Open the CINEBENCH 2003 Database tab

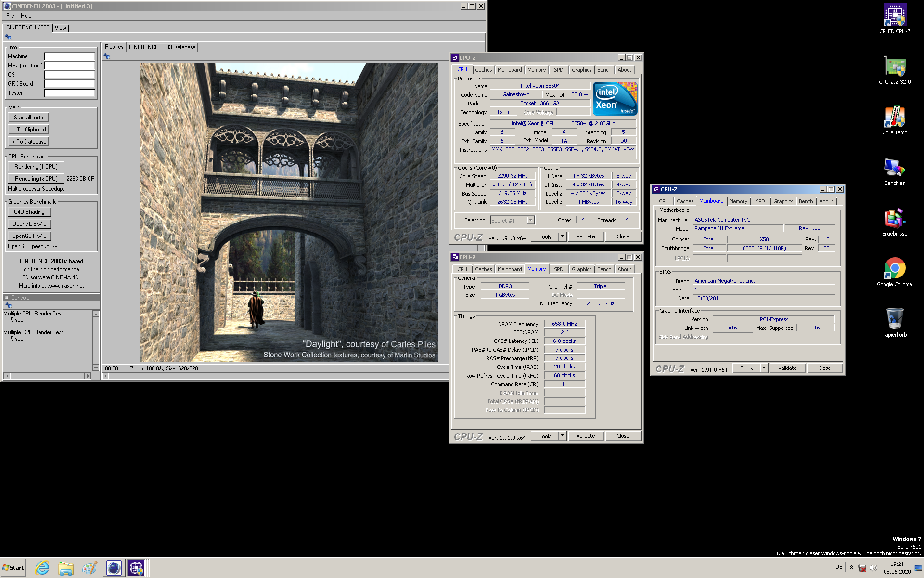pyautogui.click(x=162, y=47)
